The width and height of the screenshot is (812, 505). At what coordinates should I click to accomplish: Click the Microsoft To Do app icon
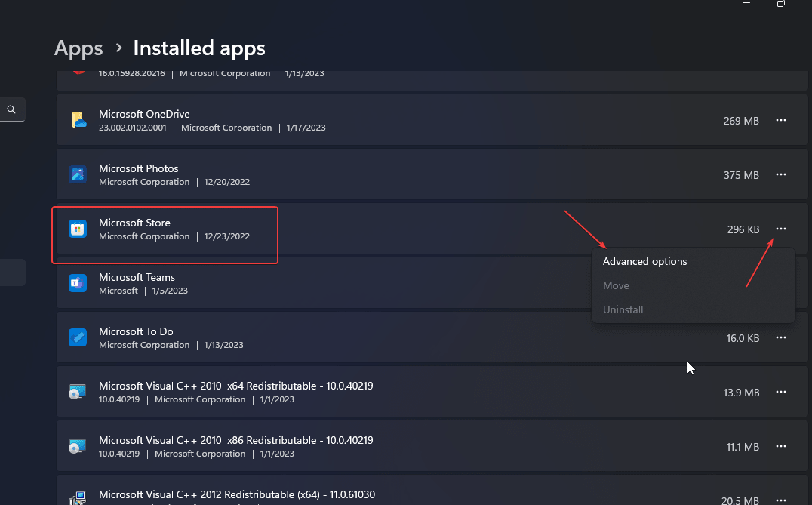click(x=78, y=337)
